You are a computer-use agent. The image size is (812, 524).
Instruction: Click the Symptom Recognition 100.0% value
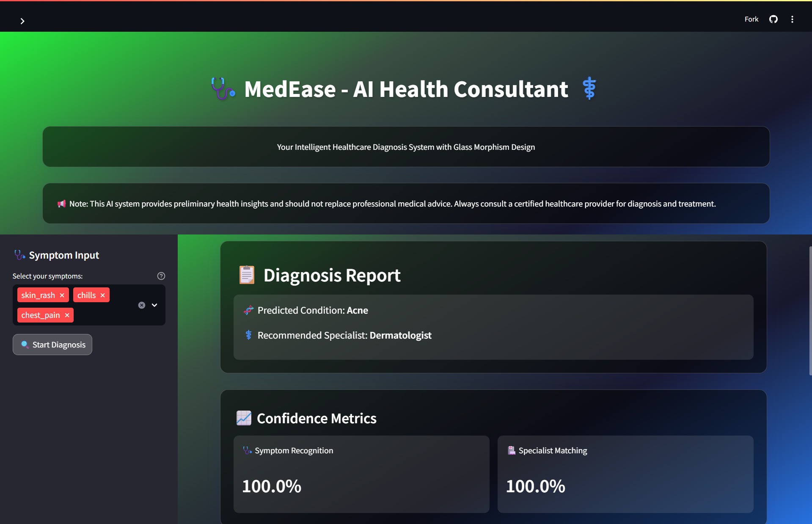click(272, 486)
